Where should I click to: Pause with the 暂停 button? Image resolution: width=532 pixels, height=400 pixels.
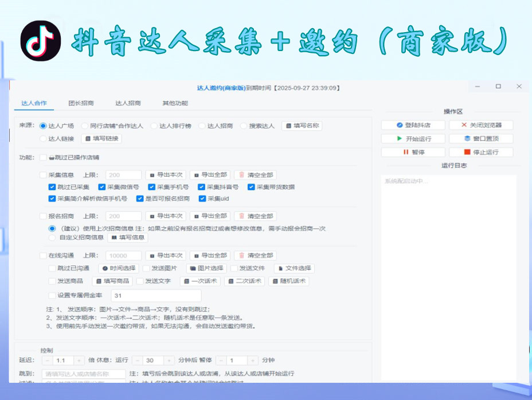[x=413, y=152]
